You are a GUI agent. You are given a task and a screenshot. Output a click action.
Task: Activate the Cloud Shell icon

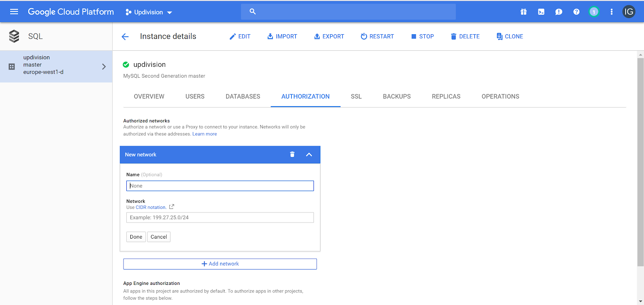point(541,12)
